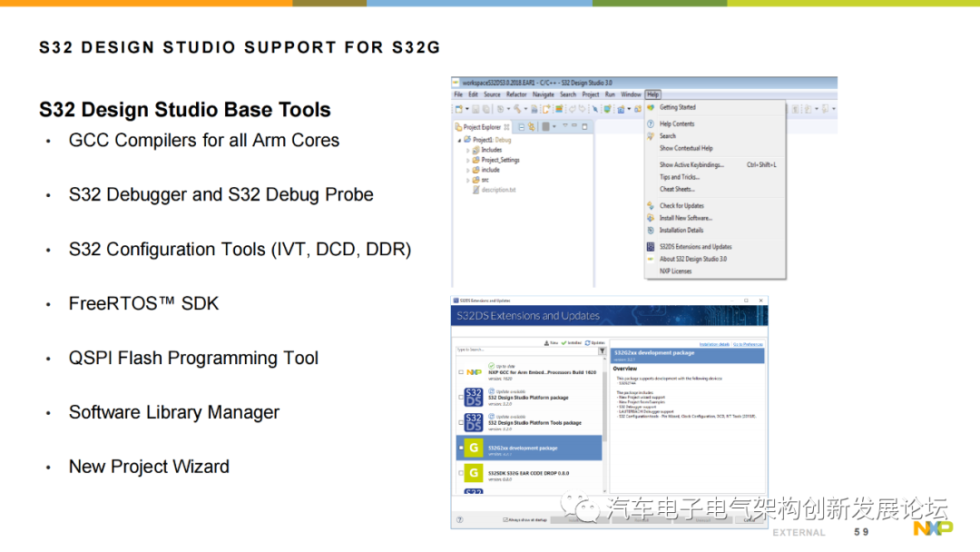Click the help icon in Extensions dialog footer

coord(460,519)
